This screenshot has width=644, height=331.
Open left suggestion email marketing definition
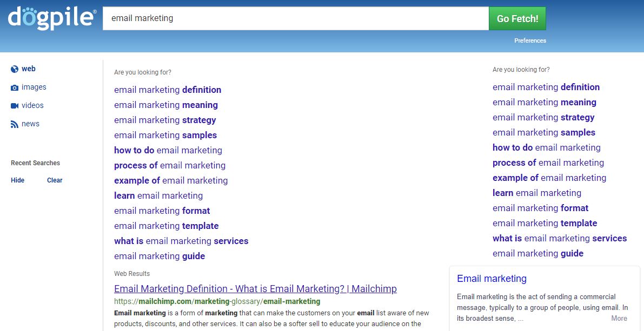click(x=168, y=90)
